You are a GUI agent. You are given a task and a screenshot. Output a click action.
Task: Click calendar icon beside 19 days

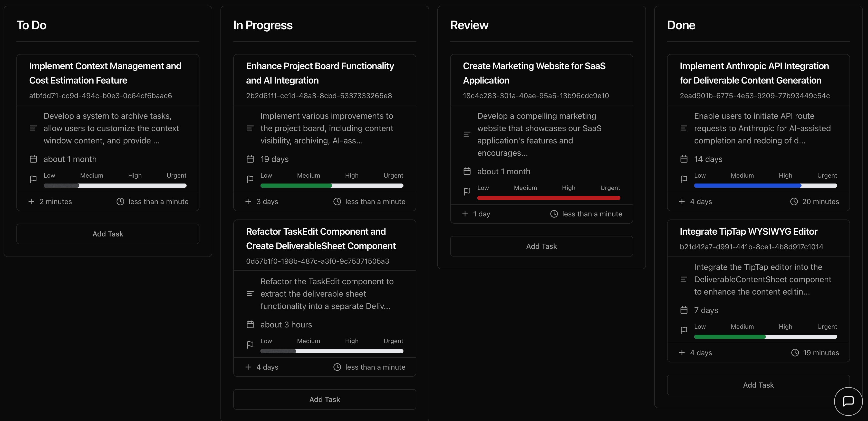click(250, 159)
